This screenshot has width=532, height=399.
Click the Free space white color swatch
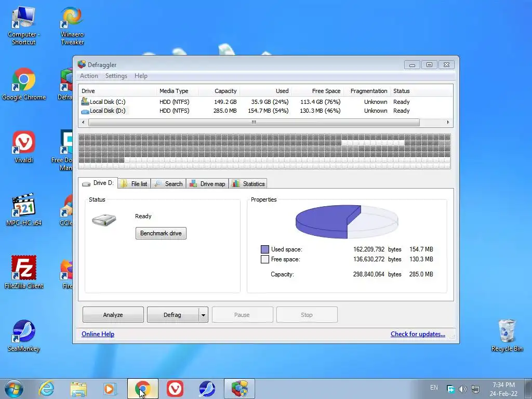pyautogui.click(x=264, y=260)
